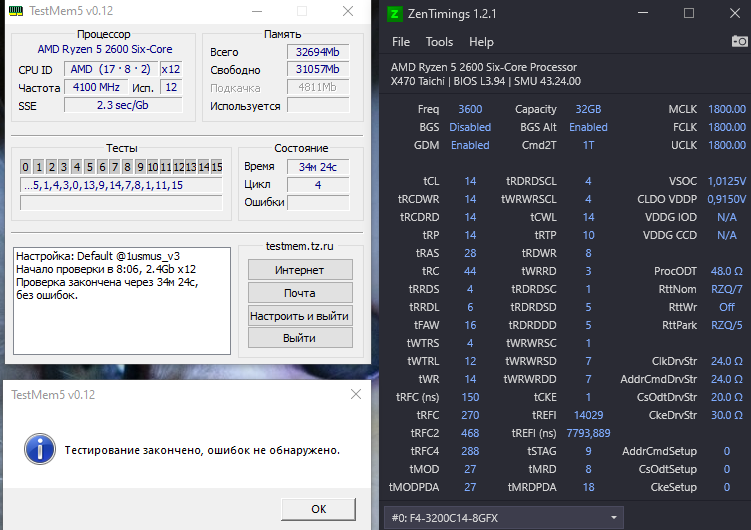The width and height of the screenshot is (751, 530).
Task: Click the Cmd2T value 1T
Action: 588,145
